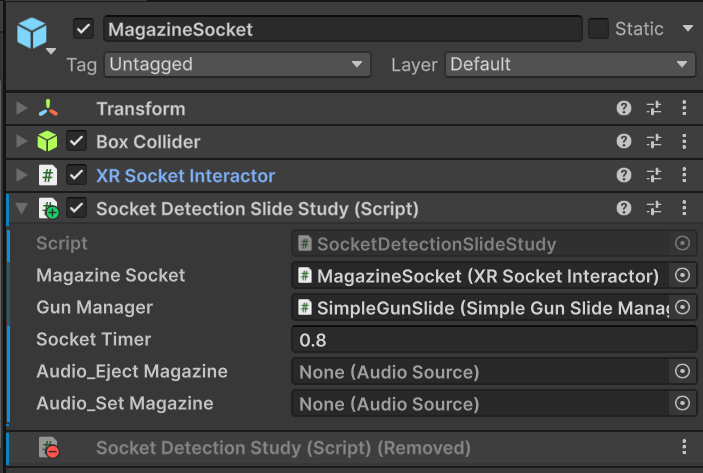Click the XR Socket Interactor header title

[185, 175]
